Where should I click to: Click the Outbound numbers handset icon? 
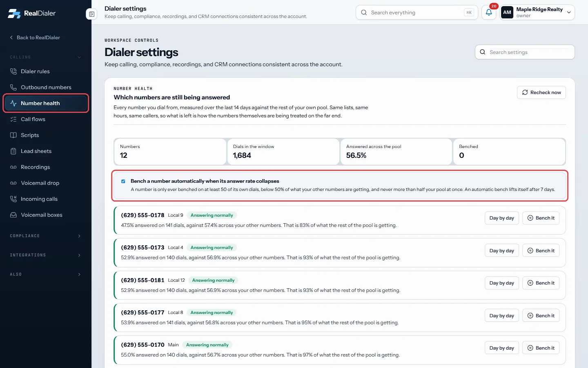(x=13, y=87)
